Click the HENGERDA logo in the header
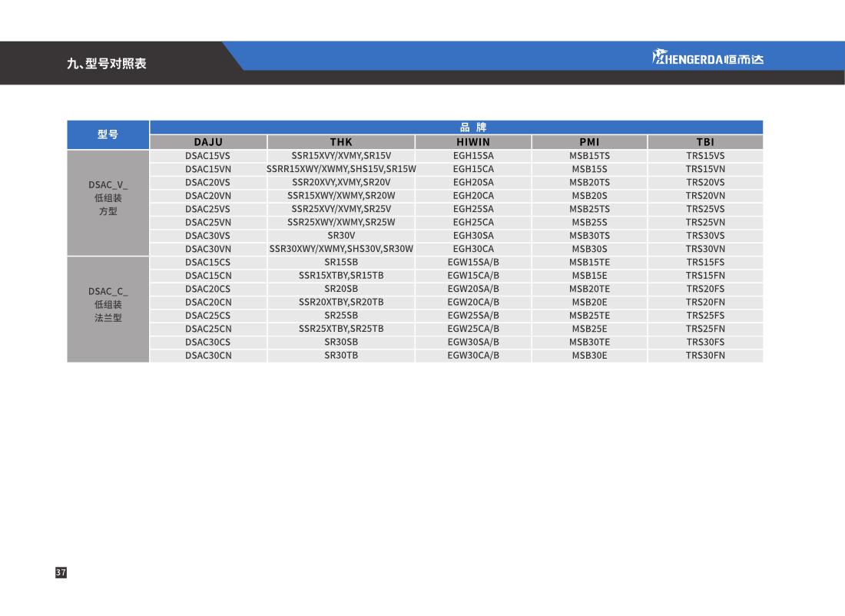 [x=707, y=58]
